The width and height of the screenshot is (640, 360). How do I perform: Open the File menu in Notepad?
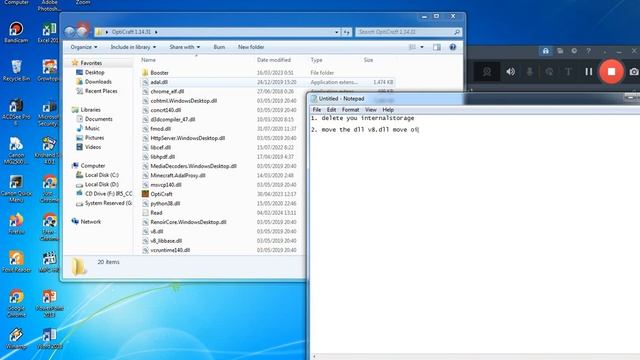317,110
